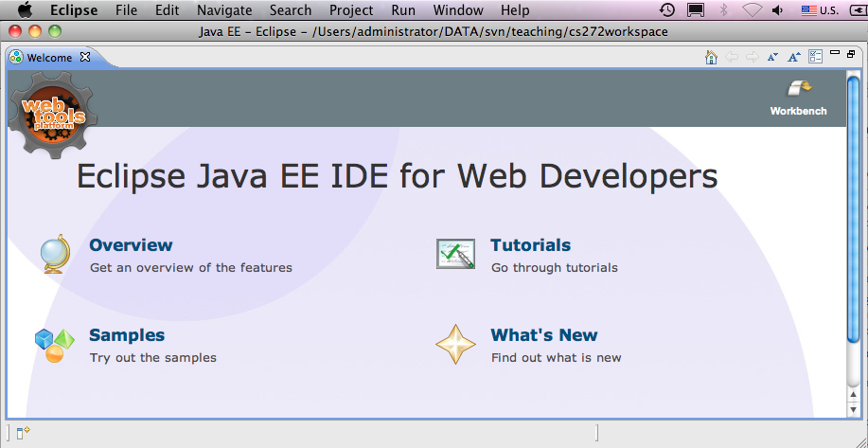Screen dimensions: 868x448
Task: Click the display menu bar icon
Action: (x=696, y=10)
